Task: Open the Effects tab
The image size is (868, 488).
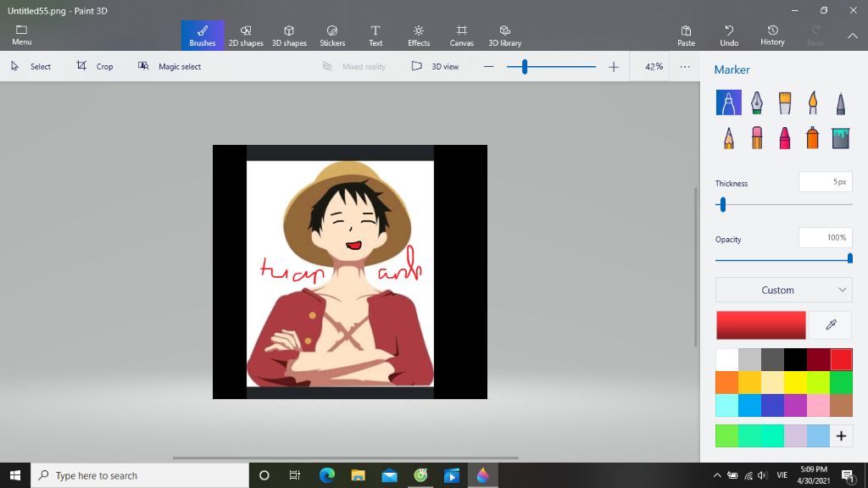Action: click(x=419, y=36)
